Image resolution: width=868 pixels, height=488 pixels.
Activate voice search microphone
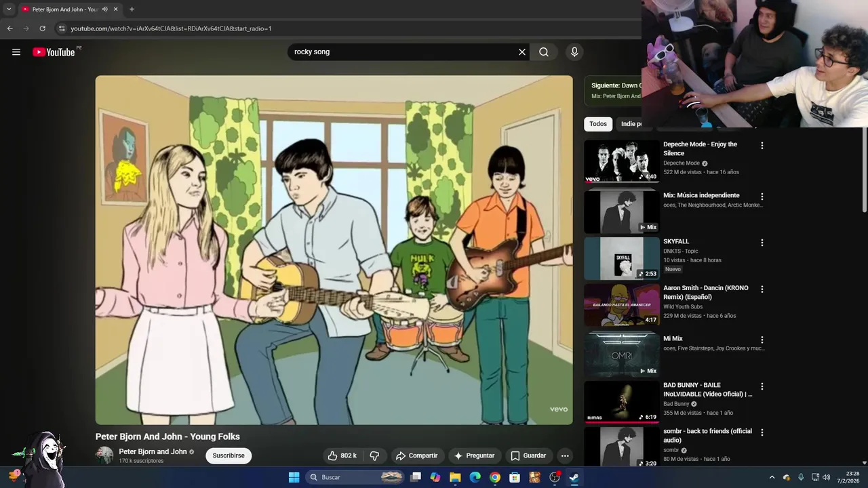tap(574, 52)
